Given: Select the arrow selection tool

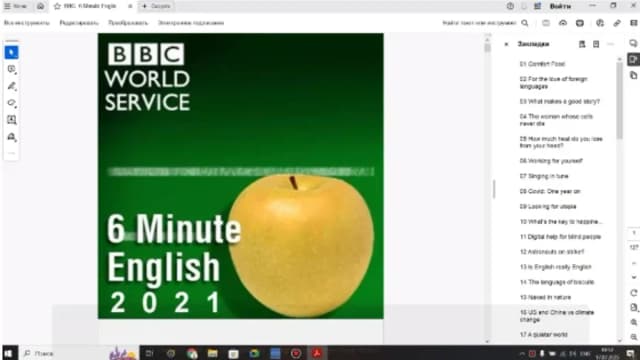Looking at the screenshot, I should 11,53.
